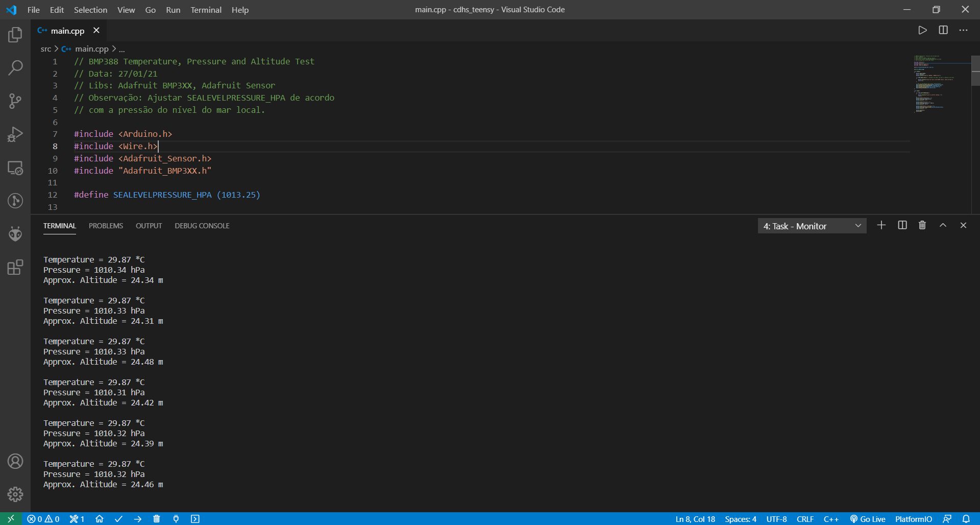The image size is (980, 525).
Task: Split the terminal panel
Action: tap(902, 225)
